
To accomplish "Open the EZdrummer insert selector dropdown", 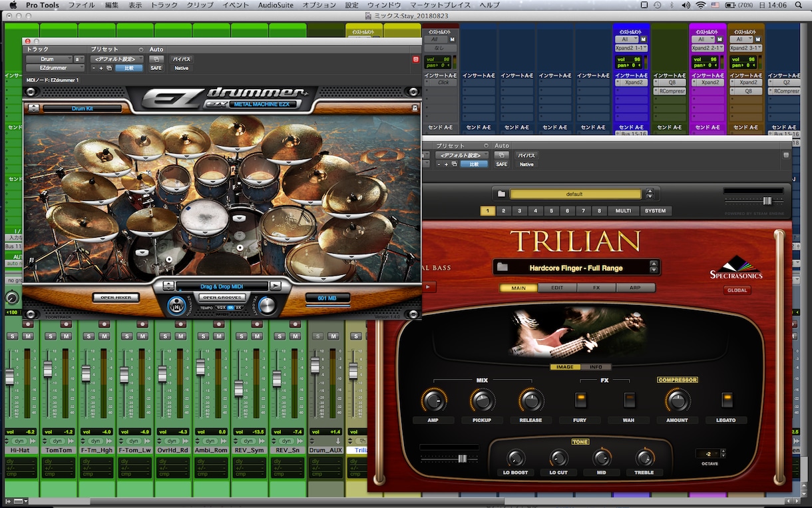I will pos(55,68).
